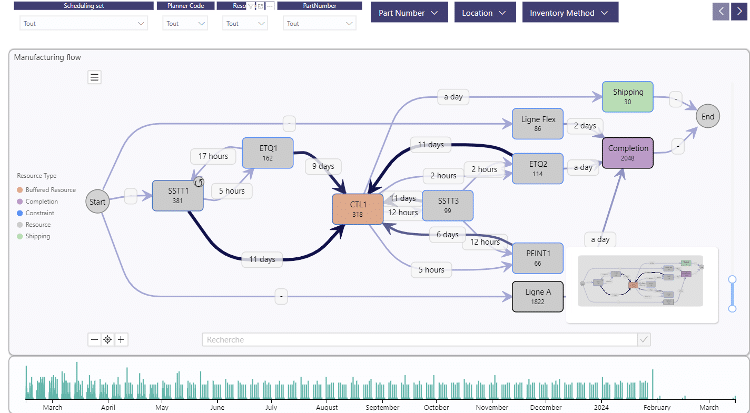This screenshot has width=750, height=413.
Task: Confirm search with the checkmark icon
Action: (x=644, y=339)
